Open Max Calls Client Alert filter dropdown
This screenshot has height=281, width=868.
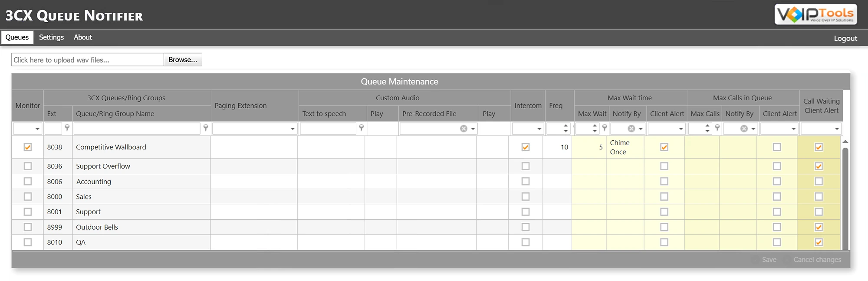tap(794, 129)
